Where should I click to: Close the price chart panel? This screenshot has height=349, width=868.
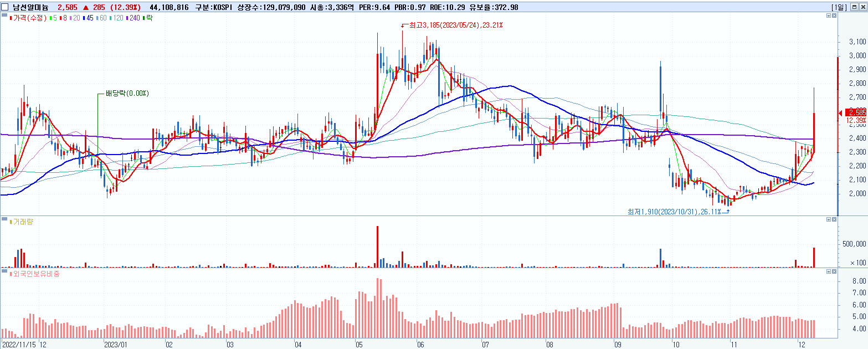[835, 17]
